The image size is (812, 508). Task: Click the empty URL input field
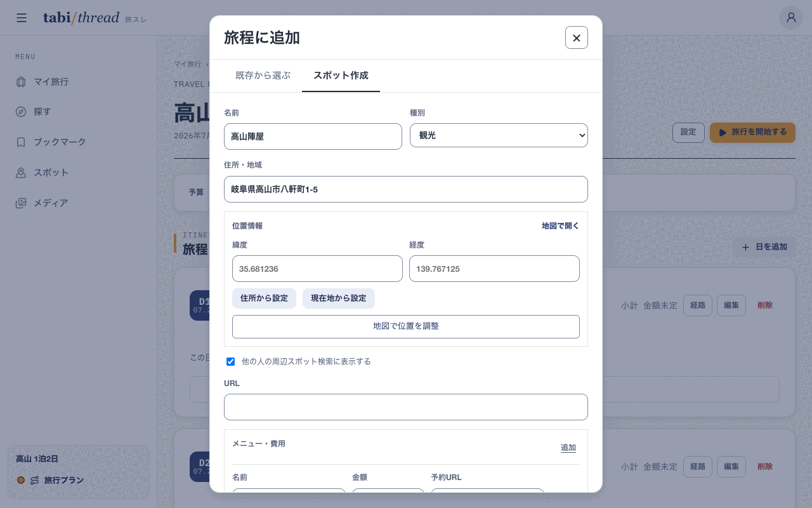pos(406,407)
